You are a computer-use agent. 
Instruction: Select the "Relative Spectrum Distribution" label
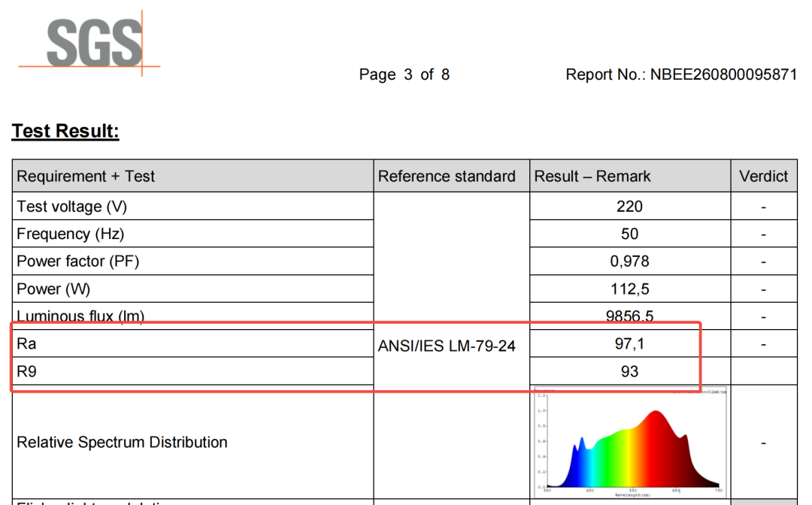point(123,443)
